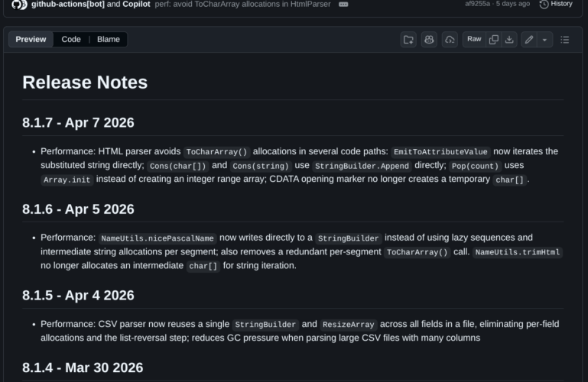The image size is (588, 382).
Task: Open the outline list icon
Action: pyautogui.click(x=564, y=40)
